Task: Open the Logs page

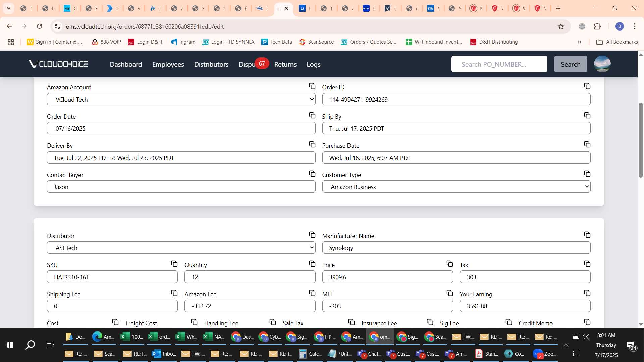Action: pos(314,64)
